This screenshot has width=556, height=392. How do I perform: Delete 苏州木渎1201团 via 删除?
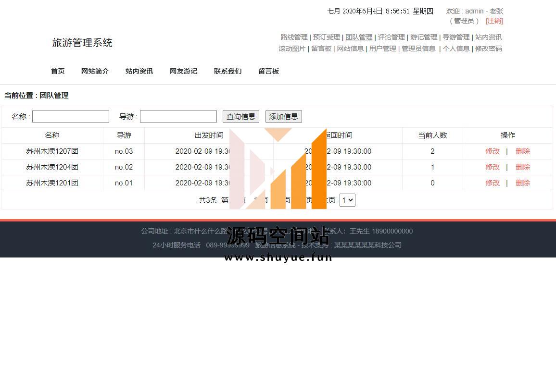[523, 183]
